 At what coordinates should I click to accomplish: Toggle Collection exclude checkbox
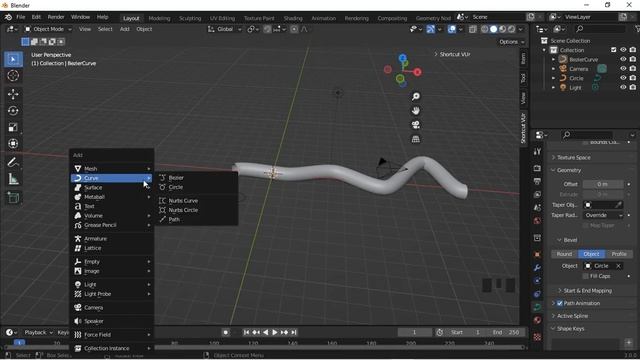point(613,50)
